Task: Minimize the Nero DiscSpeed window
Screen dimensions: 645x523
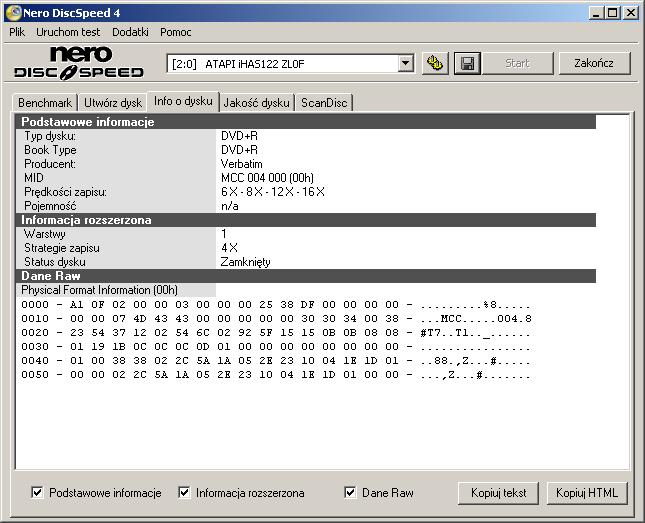Action: [596, 13]
